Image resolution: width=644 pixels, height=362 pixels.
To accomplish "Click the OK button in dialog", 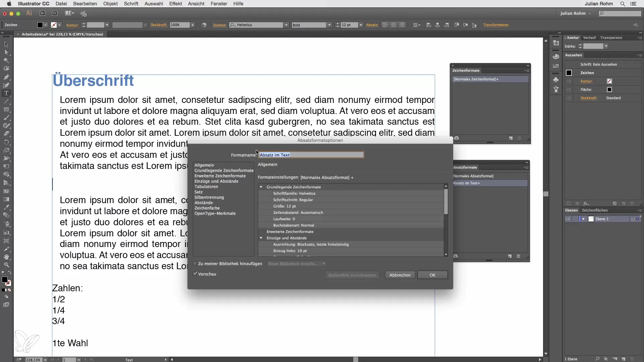I will tap(432, 275).
